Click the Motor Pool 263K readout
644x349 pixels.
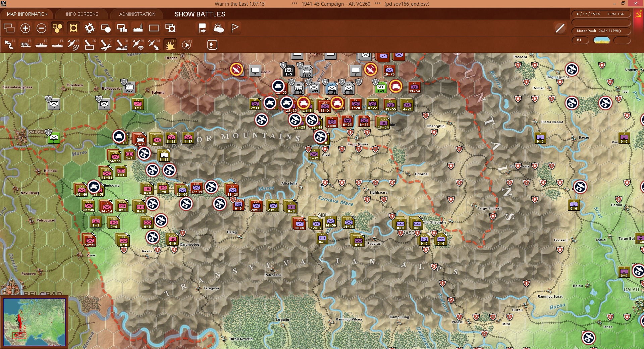click(601, 31)
